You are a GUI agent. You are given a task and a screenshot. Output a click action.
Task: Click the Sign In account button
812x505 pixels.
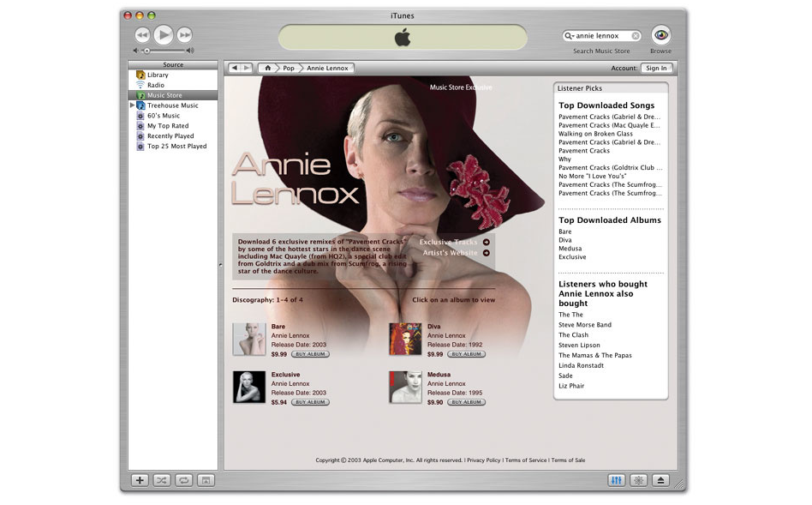coord(656,68)
